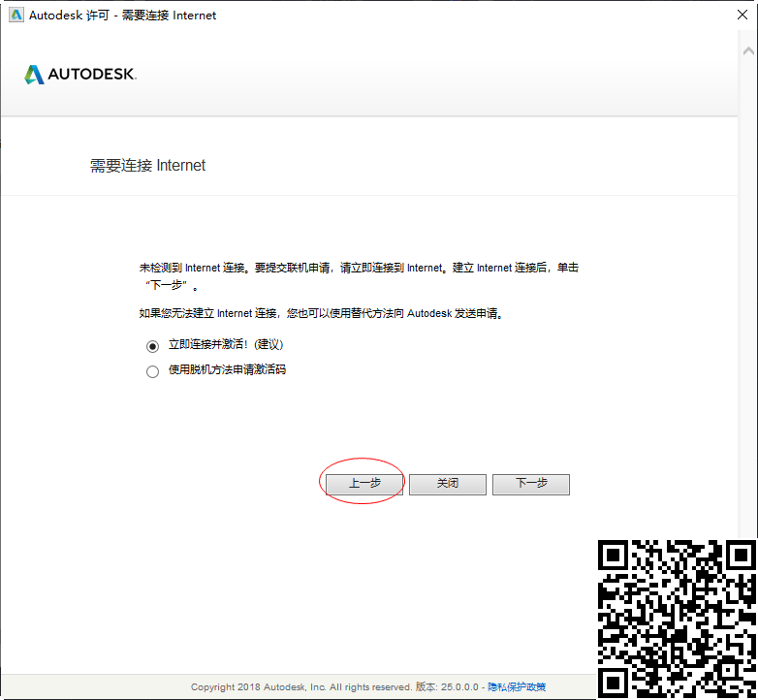The height and width of the screenshot is (700, 758).
Task: Click the Autodesk icon in the title bar
Action: coord(16,16)
